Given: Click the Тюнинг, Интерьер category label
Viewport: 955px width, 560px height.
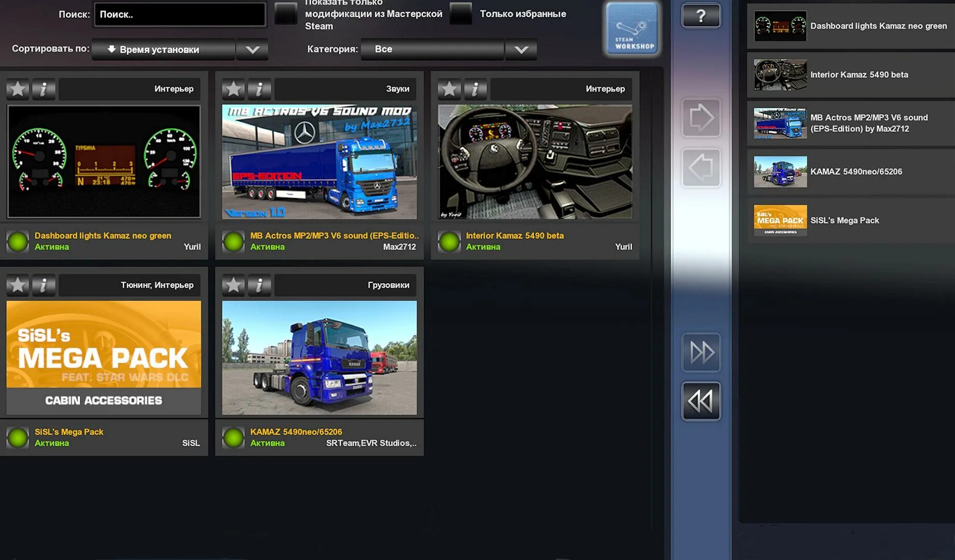Looking at the screenshot, I should [157, 285].
